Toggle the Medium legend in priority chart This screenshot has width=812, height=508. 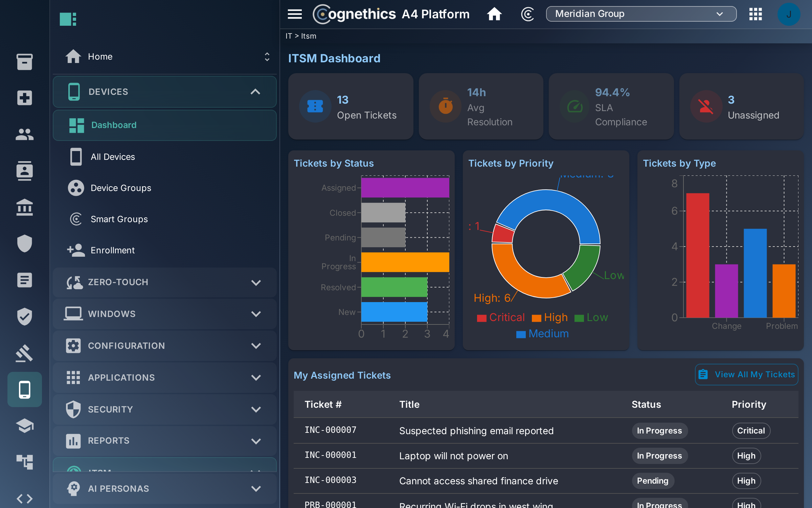click(x=542, y=334)
